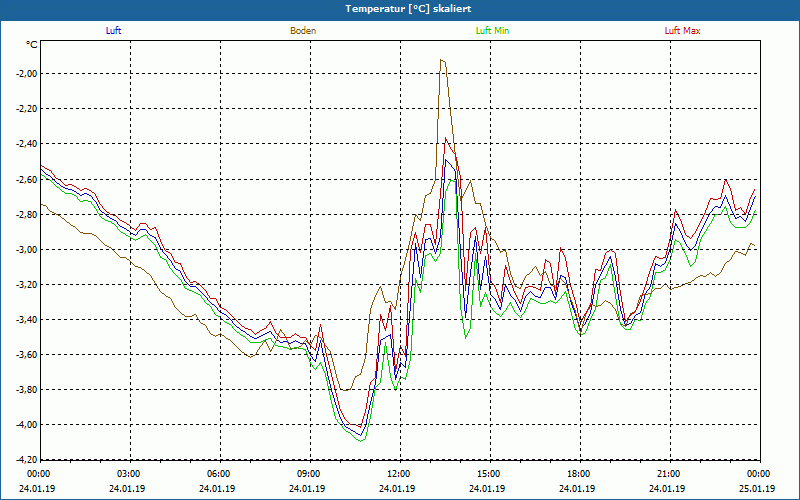Select the red Luft Max legend label
Screen dimensions: 800x500
click(x=682, y=31)
